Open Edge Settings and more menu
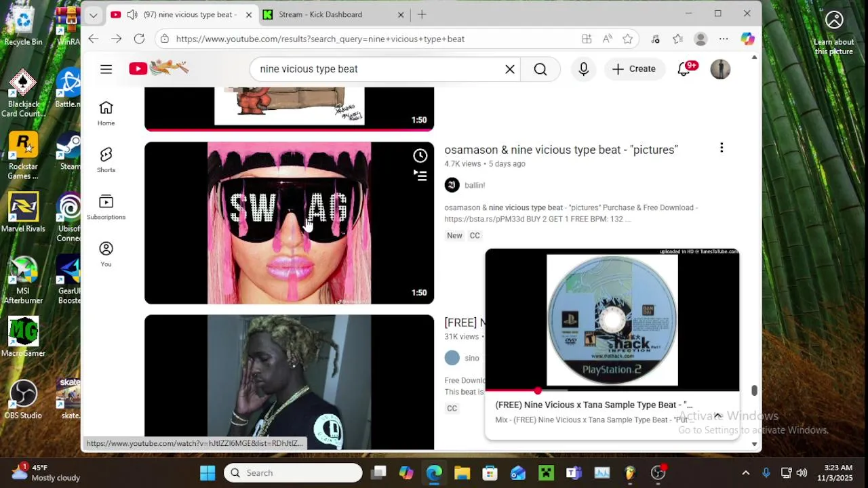The width and height of the screenshot is (868, 488). point(724,39)
